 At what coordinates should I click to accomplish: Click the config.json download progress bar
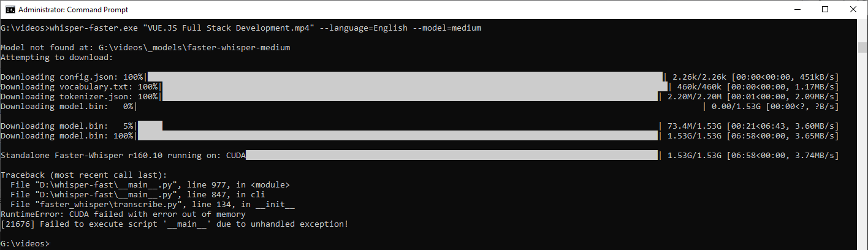(405, 77)
